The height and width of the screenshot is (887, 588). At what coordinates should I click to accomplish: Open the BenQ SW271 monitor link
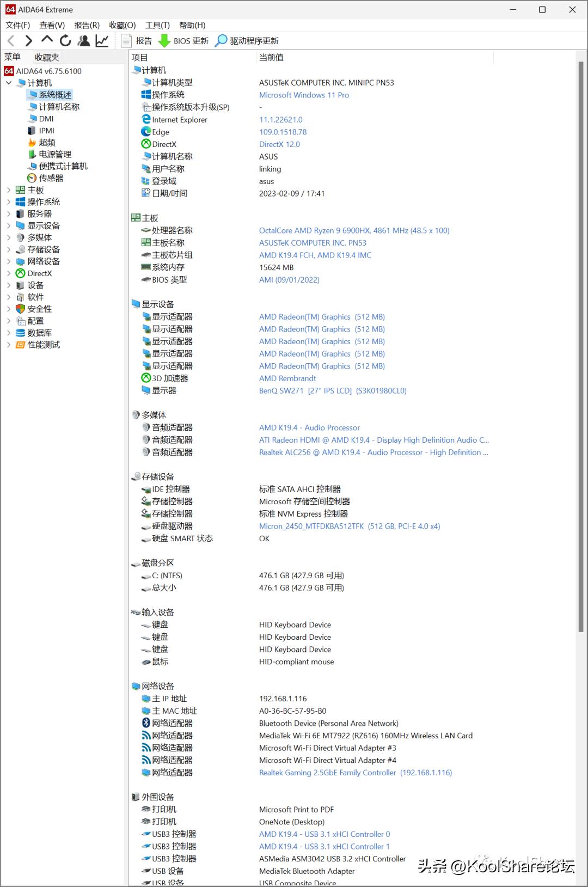pos(333,390)
